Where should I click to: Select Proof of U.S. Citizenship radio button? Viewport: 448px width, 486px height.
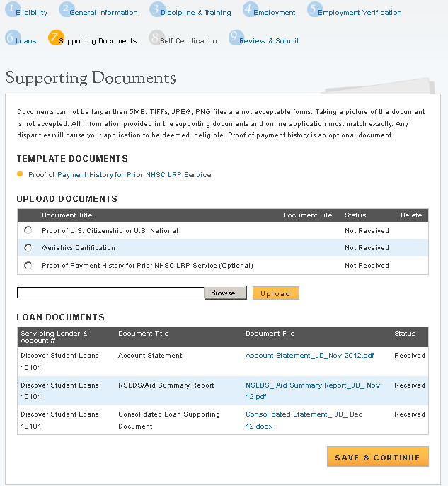(28, 230)
